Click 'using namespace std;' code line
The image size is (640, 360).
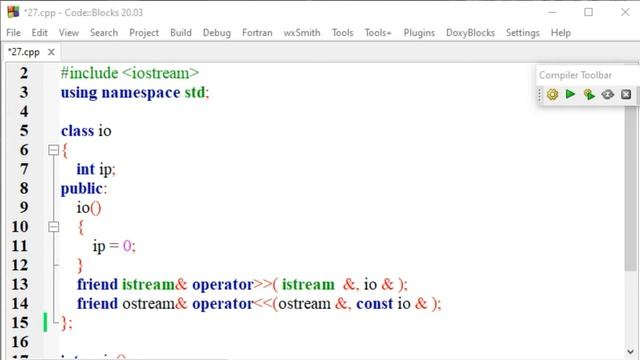coord(135,93)
